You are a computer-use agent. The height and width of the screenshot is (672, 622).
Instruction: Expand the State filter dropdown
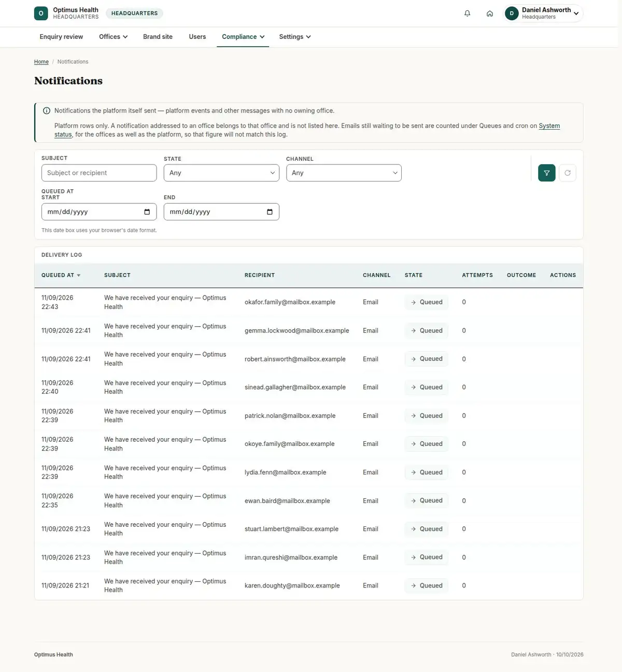pyautogui.click(x=221, y=173)
